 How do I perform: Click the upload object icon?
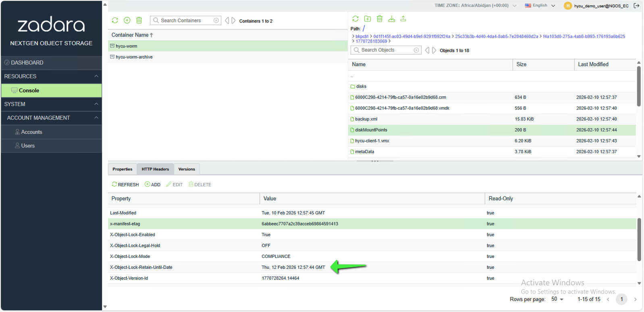click(x=403, y=19)
